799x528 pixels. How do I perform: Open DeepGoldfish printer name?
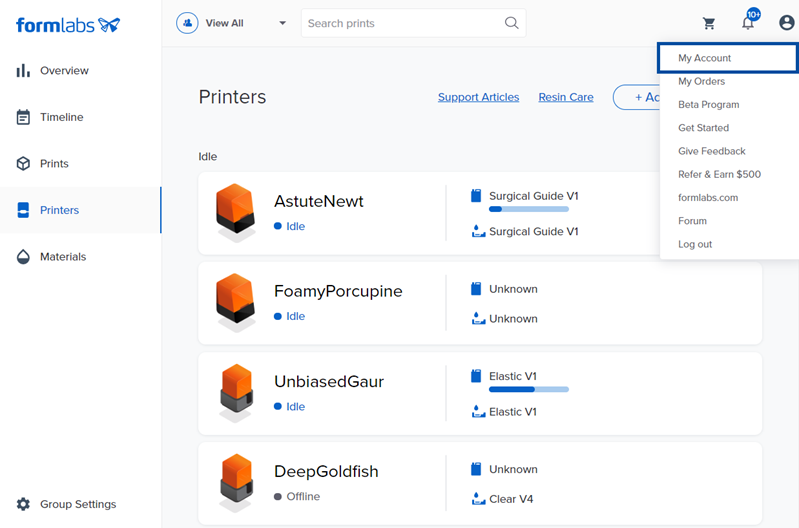tap(326, 471)
